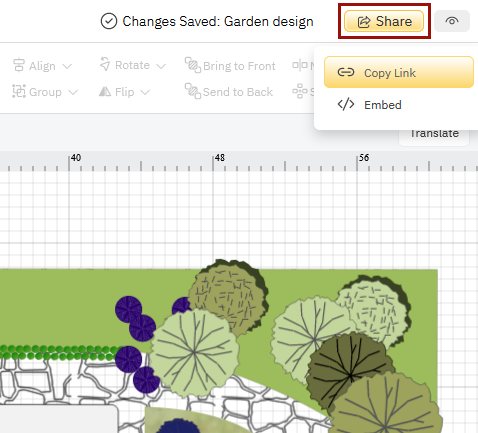
Task: Click the Translate button
Action: pyautogui.click(x=434, y=134)
